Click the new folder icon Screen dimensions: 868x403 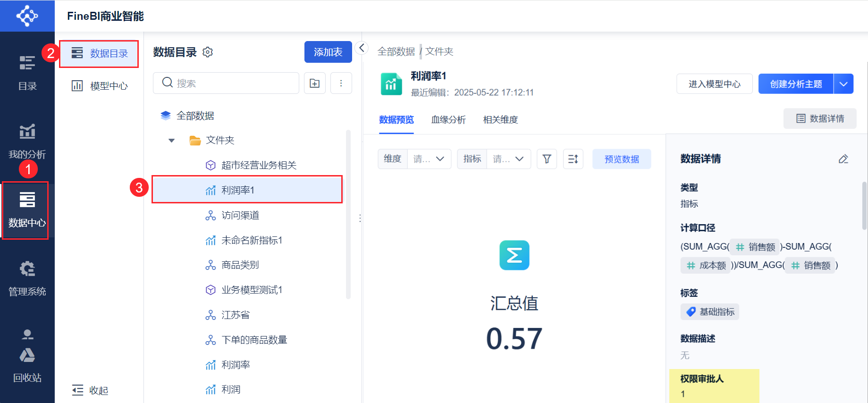pos(315,83)
